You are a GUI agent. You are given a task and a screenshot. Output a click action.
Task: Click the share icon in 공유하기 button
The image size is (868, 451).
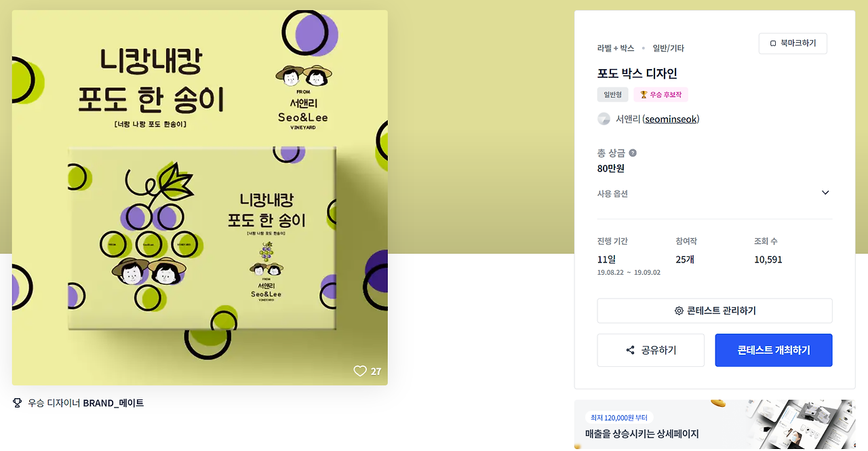coord(631,350)
